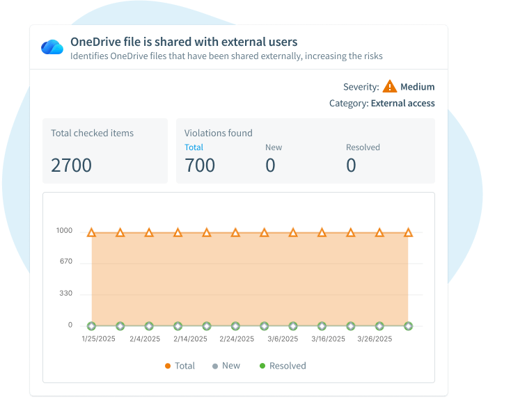Click the first orange triangle marker above 1/25/2025
The width and height of the screenshot is (511, 420).
pyautogui.click(x=91, y=232)
